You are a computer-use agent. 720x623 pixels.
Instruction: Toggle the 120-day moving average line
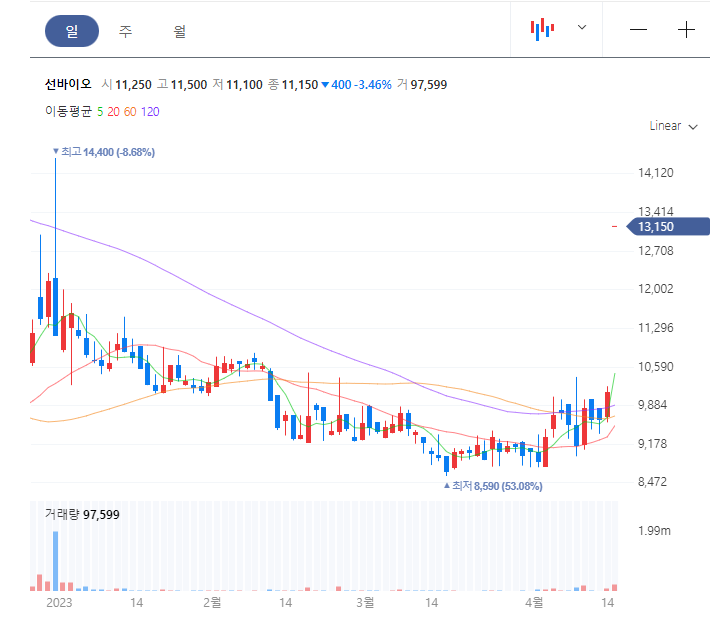pos(150,112)
